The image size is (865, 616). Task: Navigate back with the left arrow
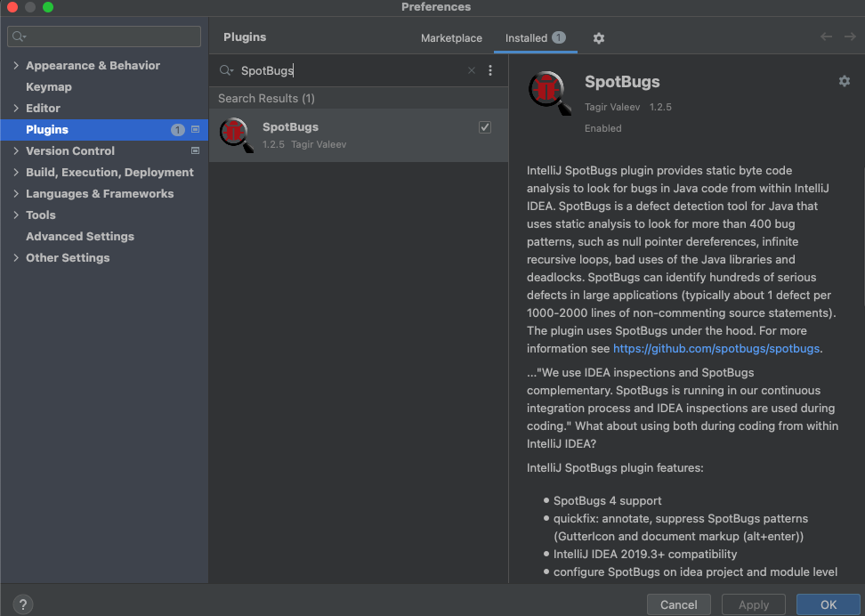826,37
